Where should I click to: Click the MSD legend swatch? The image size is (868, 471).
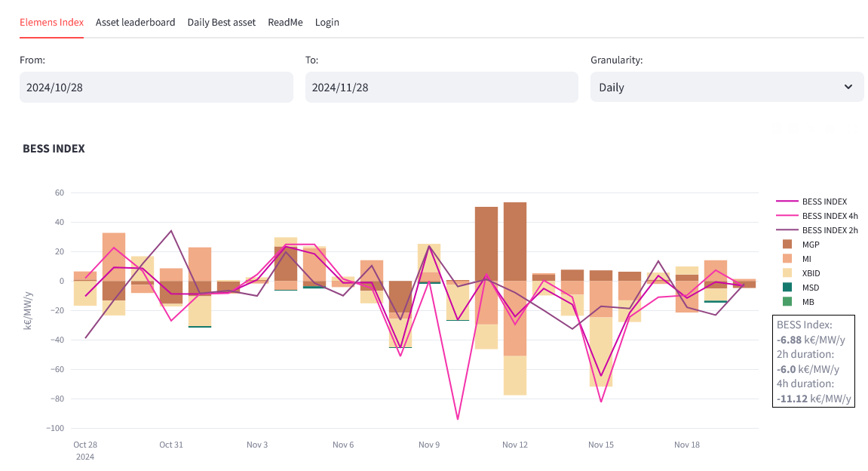click(787, 288)
